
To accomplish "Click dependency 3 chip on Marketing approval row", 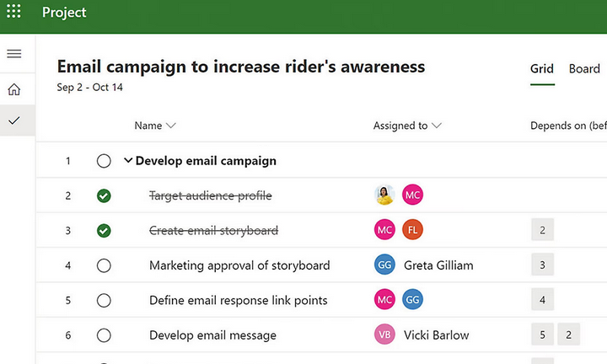I will 542,265.
